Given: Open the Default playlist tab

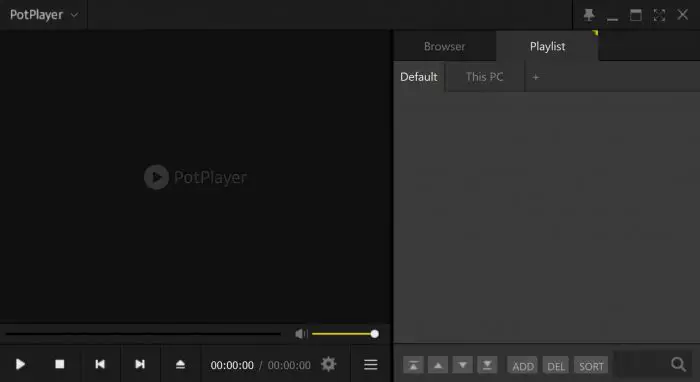Looking at the screenshot, I should tap(419, 77).
